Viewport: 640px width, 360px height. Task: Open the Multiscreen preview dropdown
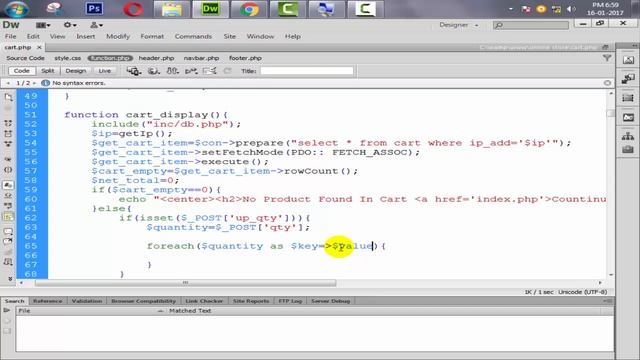(x=133, y=71)
